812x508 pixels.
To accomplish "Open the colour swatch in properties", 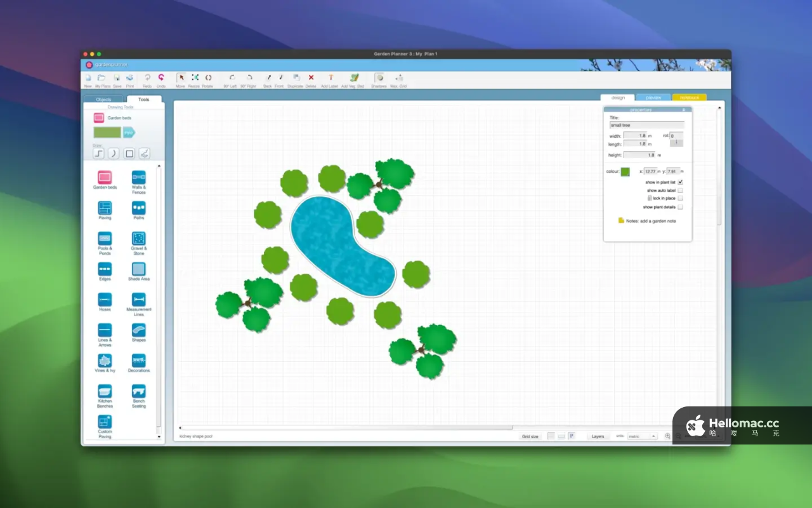I will coord(625,171).
